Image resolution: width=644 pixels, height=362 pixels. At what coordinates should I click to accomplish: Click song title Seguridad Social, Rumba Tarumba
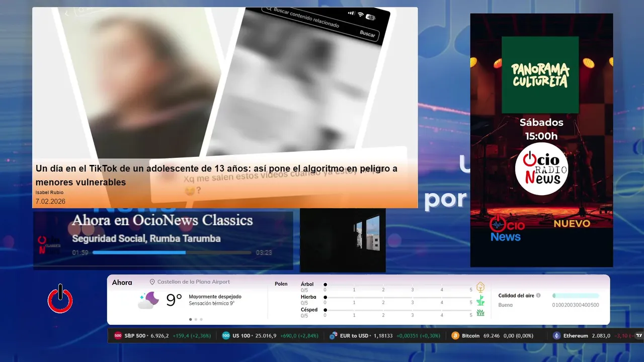click(146, 239)
